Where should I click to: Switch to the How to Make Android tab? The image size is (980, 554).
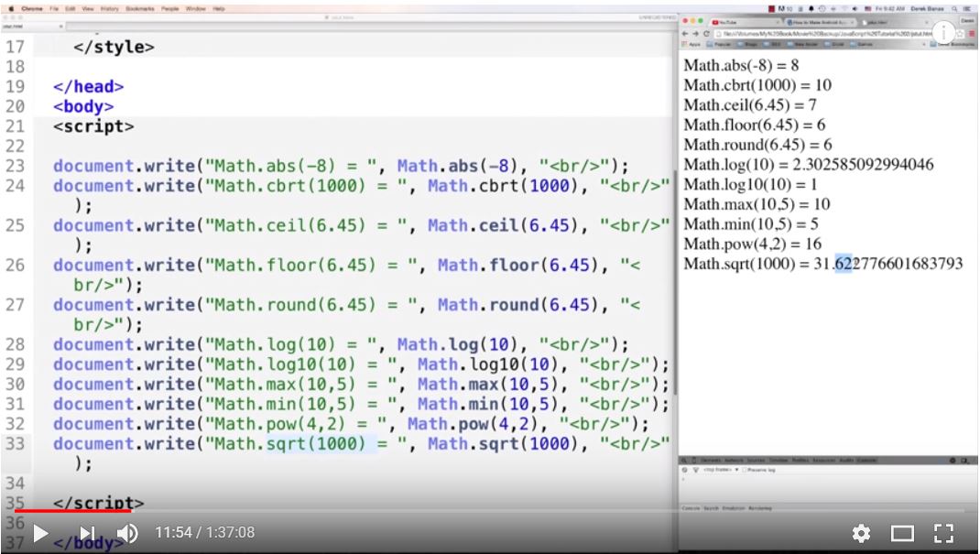(819, 23)
